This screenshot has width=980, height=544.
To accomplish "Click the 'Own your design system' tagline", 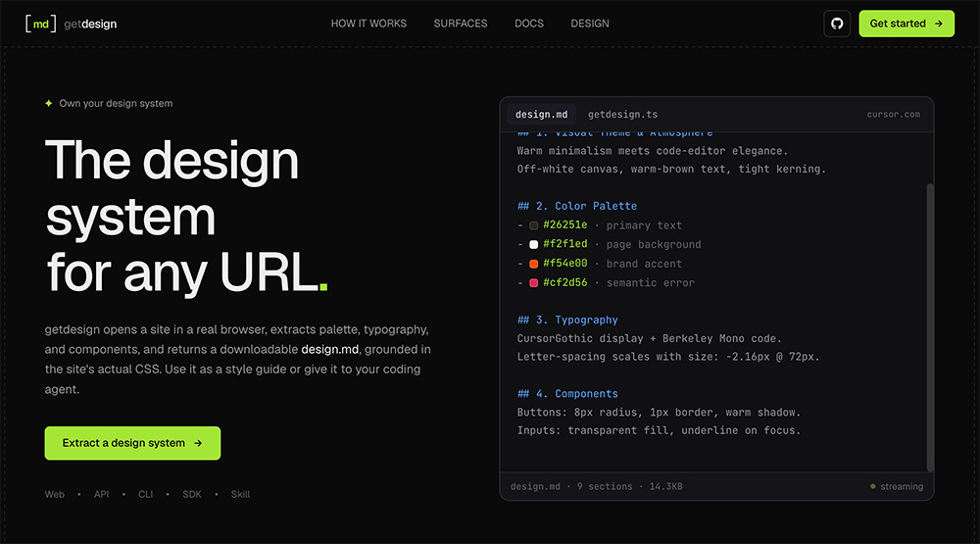I will 116,103.
